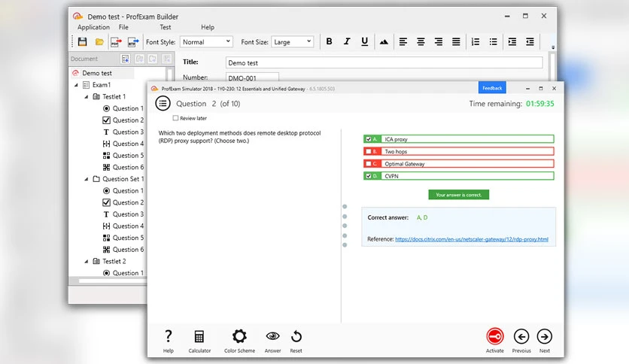The height and width of the screenshot is (364, 629).
Task: Collapse the Testlet 1 tree node
Action: point(87,96)
